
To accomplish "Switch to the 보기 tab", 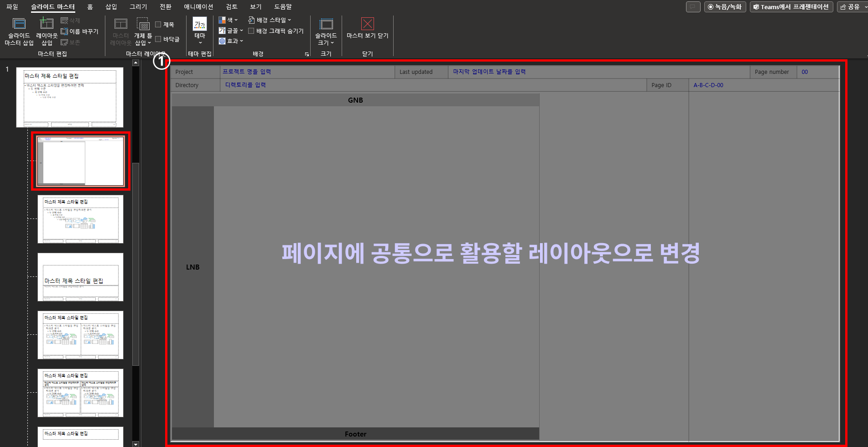I will coord(256,7).
